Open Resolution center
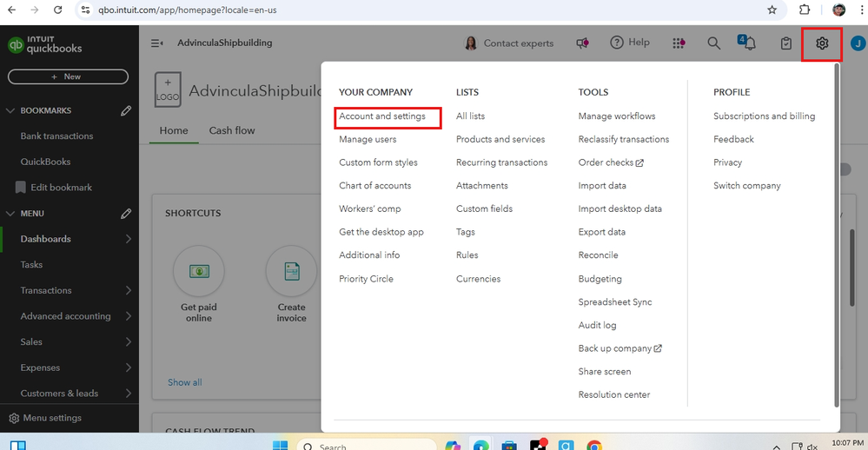The height and width of the screenshot is (450, 868). point(614,395)
